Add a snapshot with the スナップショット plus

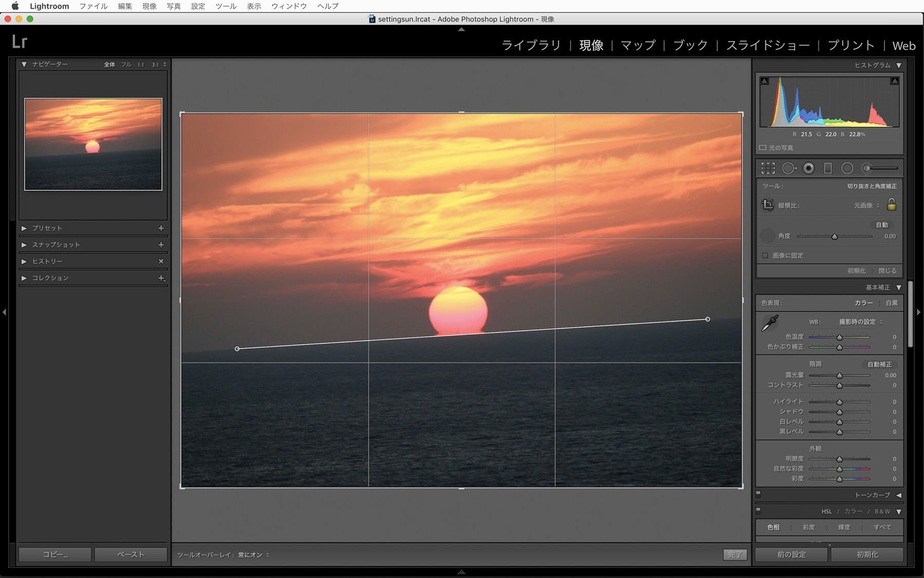tap(161, 245)
